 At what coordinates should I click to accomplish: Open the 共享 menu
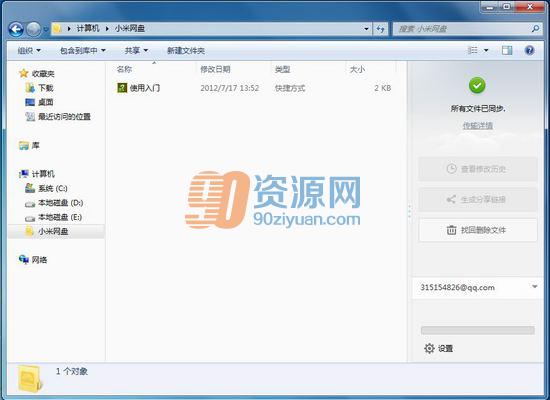136,51
